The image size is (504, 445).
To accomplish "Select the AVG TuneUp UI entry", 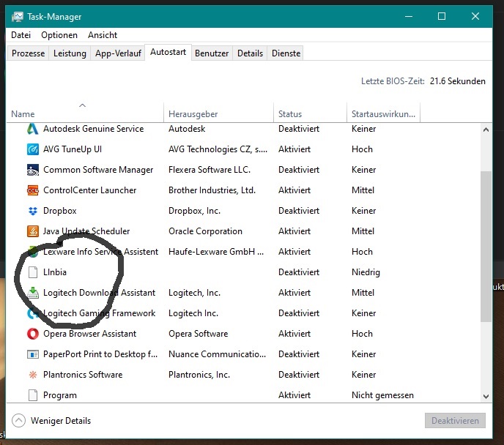I will [x=73, y=149].
